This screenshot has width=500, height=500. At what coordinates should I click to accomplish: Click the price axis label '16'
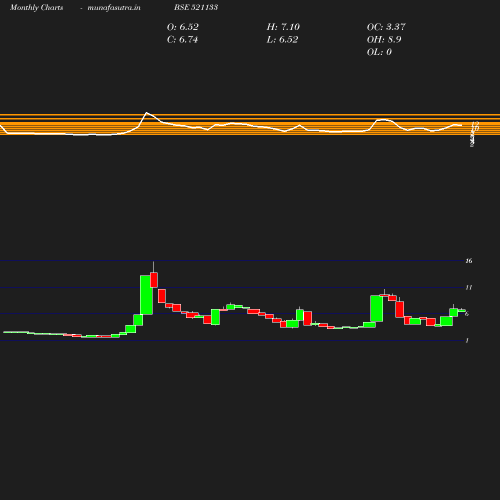(x=469, y=261)
